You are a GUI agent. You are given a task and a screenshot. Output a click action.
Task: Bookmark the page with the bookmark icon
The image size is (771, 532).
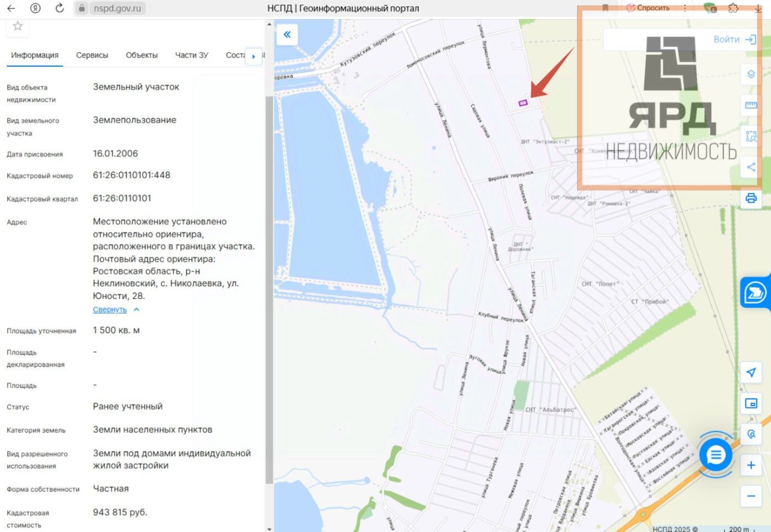605,8
